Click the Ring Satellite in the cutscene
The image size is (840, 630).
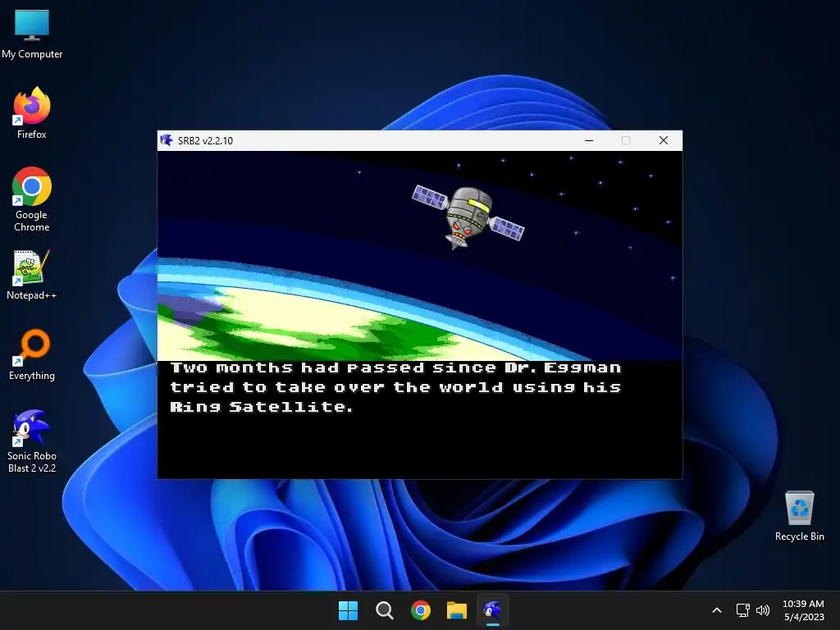(468, 217)
